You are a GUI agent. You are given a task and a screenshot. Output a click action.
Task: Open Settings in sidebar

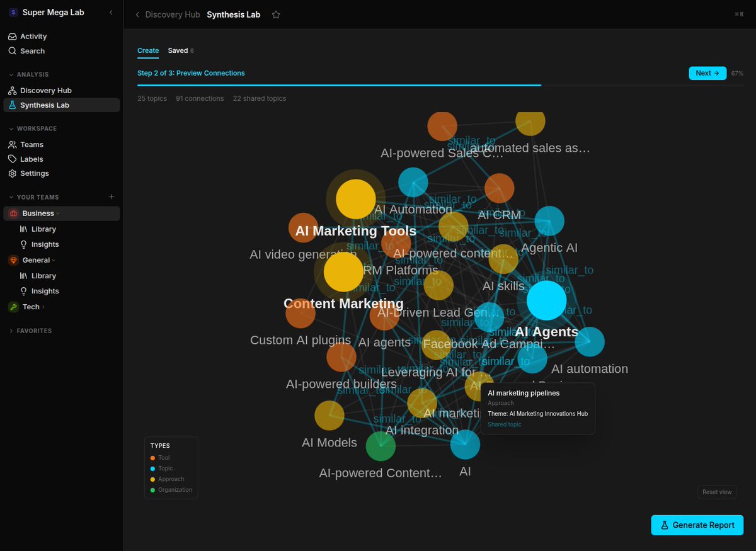coord(61,173)
